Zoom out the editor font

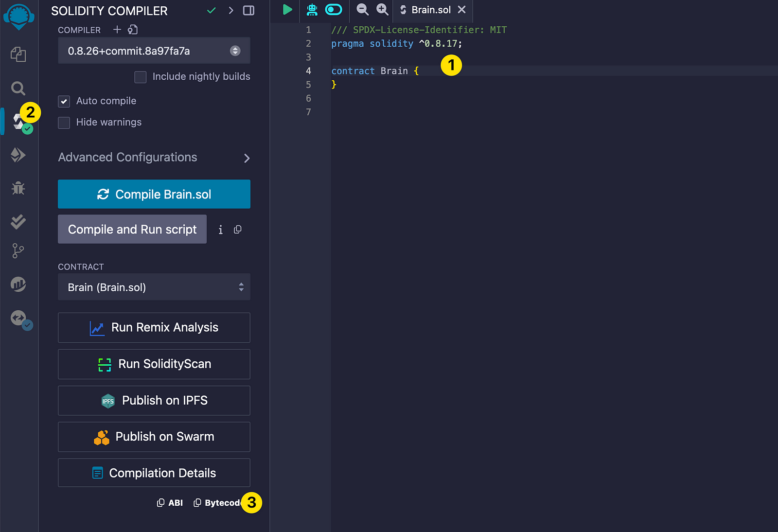pyautogui.click(x=362, y=9)
